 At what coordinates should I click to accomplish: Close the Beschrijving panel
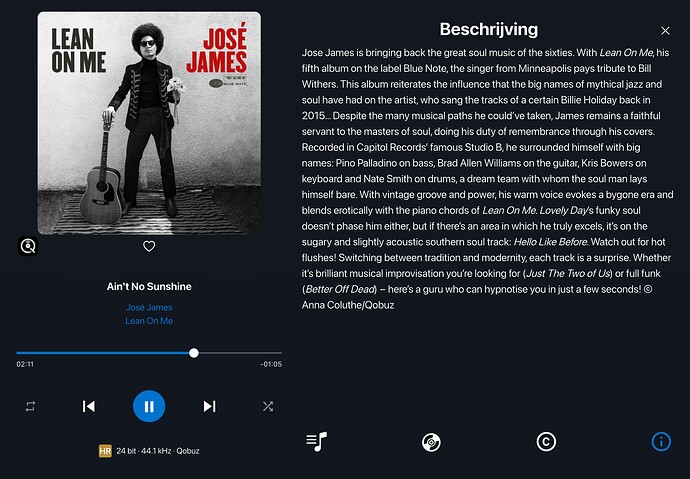click(665, 31)
